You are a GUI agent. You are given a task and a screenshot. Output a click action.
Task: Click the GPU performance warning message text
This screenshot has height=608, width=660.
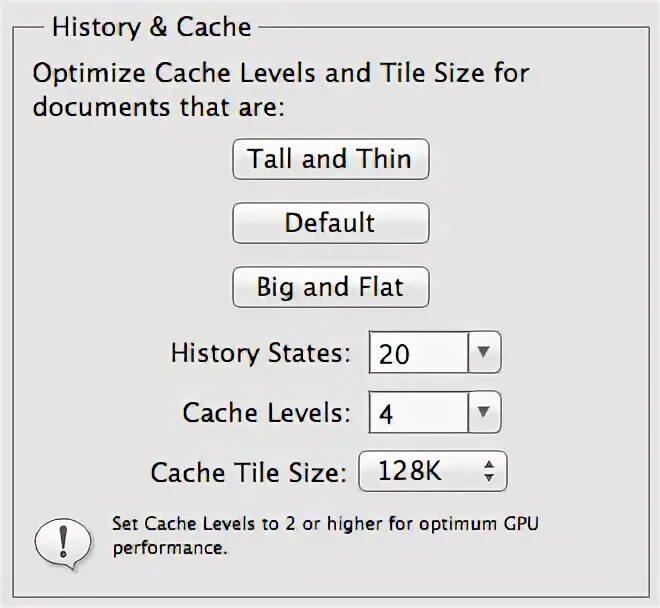[x=325, y=536]
